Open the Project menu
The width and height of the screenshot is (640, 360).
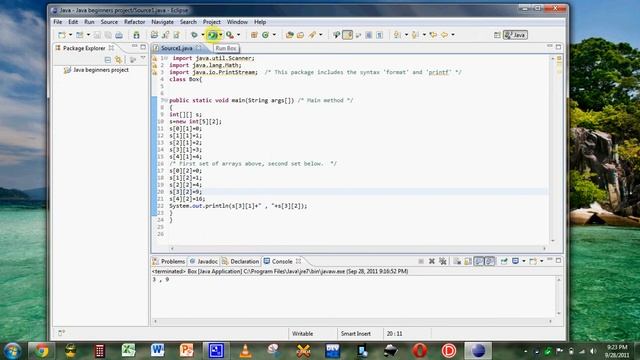tap(211, 22)
